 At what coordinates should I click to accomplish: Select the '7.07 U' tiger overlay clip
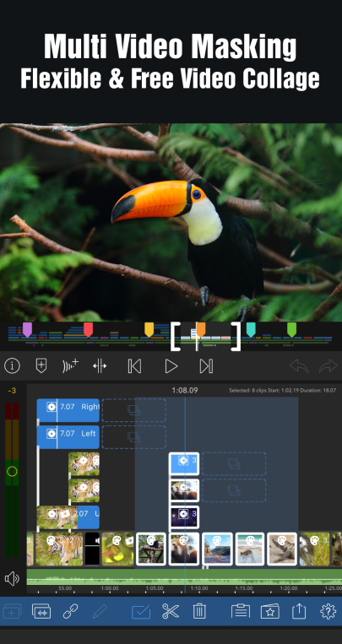click(x=68, y=517)
